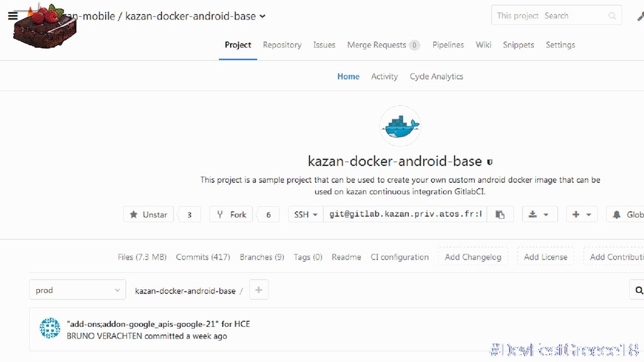
Task: Click the kazan-docker-android-base breadcrumb title
Action: [191, 16]
